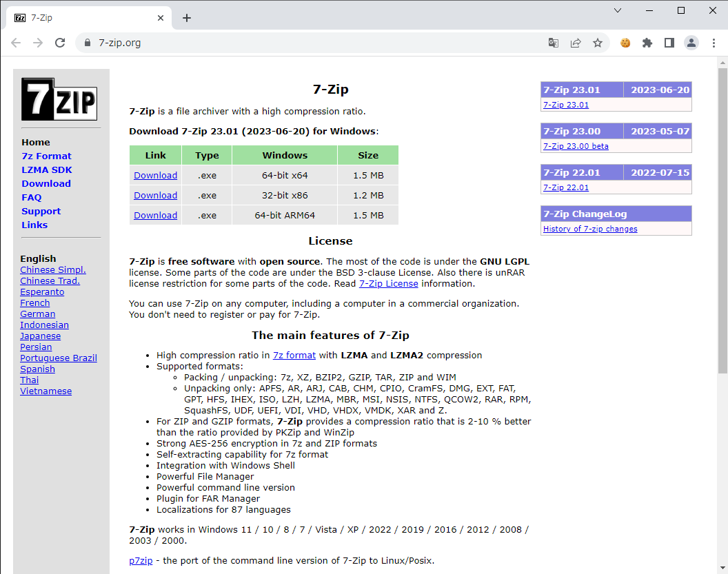Image resolution: width=728 pixels, height=574 pixels.
Task: Toggle the browser side panel
Action: (x=669, y=43)
